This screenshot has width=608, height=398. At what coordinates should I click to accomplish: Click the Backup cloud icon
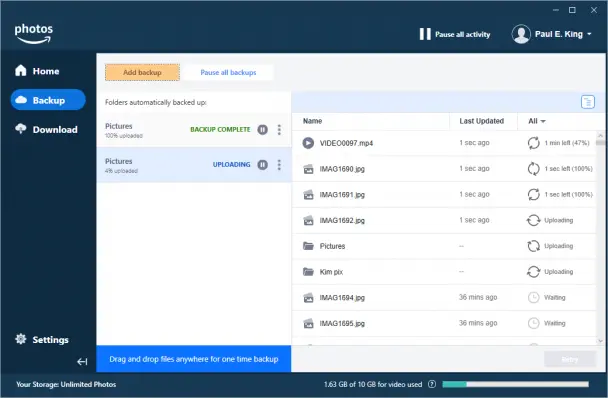[x=21, y=100]
